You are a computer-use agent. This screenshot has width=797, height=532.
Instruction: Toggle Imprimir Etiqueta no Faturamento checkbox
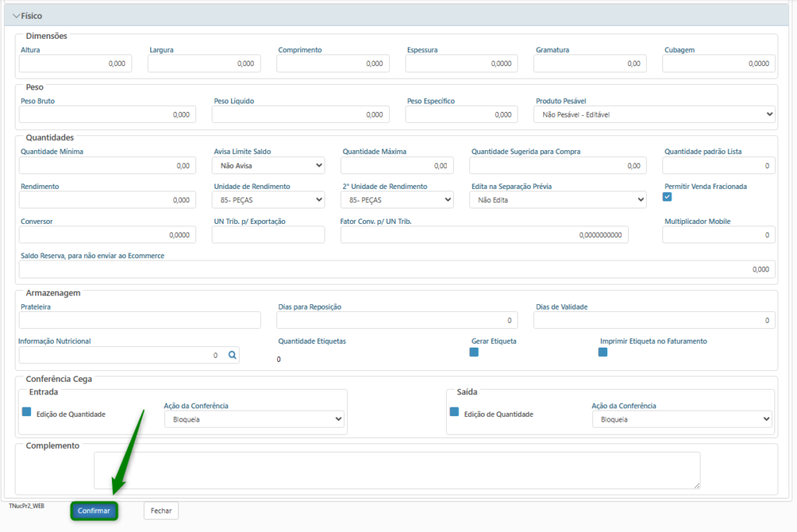click(x=602, y=352)
